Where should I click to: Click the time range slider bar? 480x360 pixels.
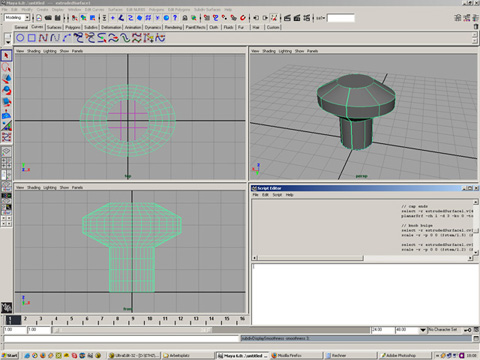[131, 330]
